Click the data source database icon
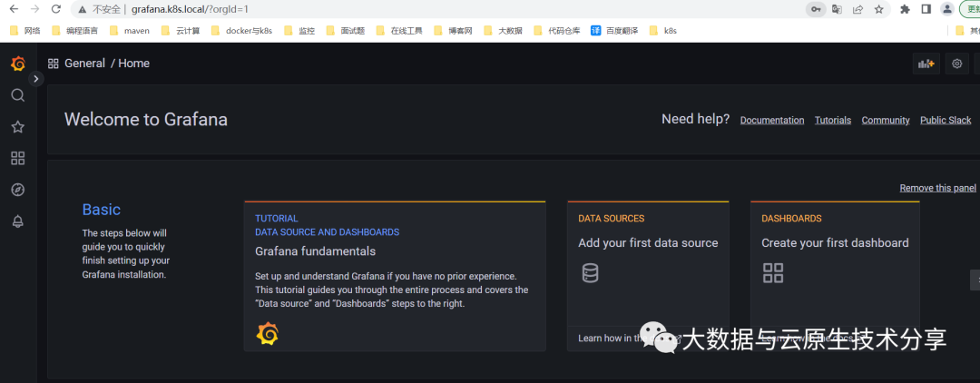The width and height of the screenshot is (980, 383). [590, 272]
